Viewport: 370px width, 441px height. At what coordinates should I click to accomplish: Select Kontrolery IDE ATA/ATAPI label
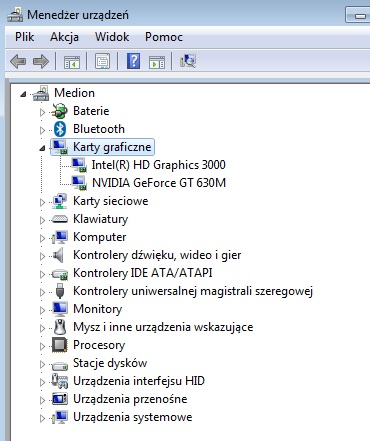point(143,273)
